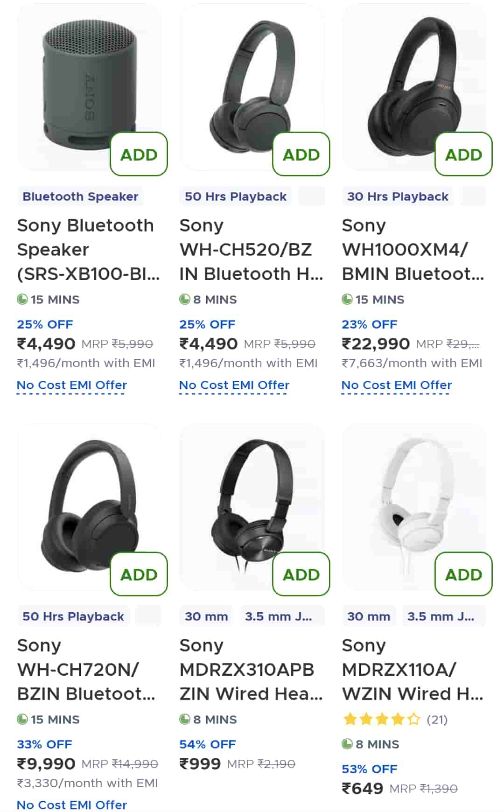Viewport: 504px width, 812px height.
Task: Open No Cost EMI Offer for Bluetooth Speaker
Action: [72, 385]
